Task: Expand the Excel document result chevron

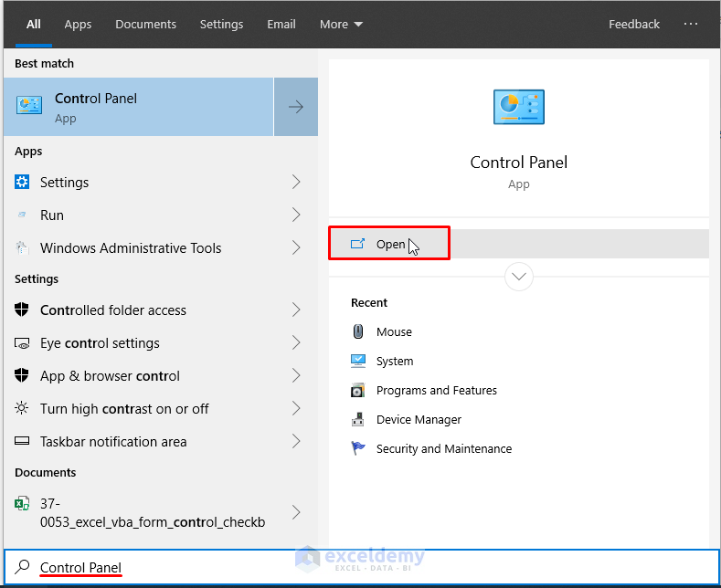Action: [296, 512]
